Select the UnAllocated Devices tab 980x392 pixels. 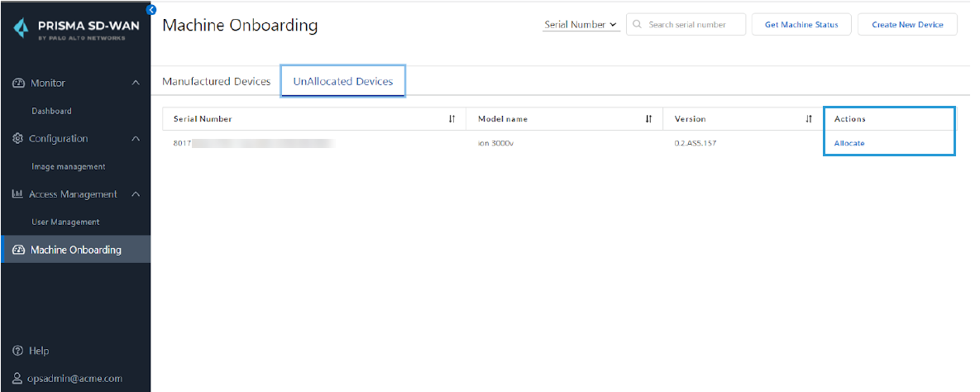(x=343, y=81)
